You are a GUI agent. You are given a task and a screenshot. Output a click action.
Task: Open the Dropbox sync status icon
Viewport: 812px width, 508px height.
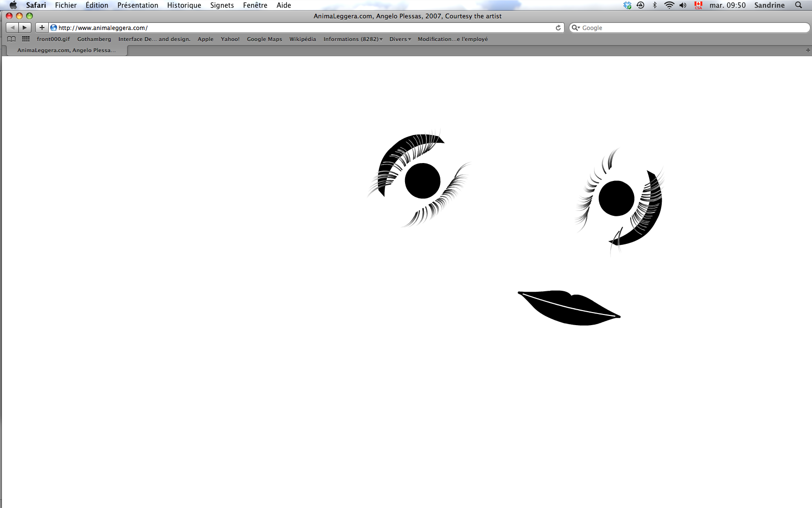pyautogui.click(x=627, y=5)
